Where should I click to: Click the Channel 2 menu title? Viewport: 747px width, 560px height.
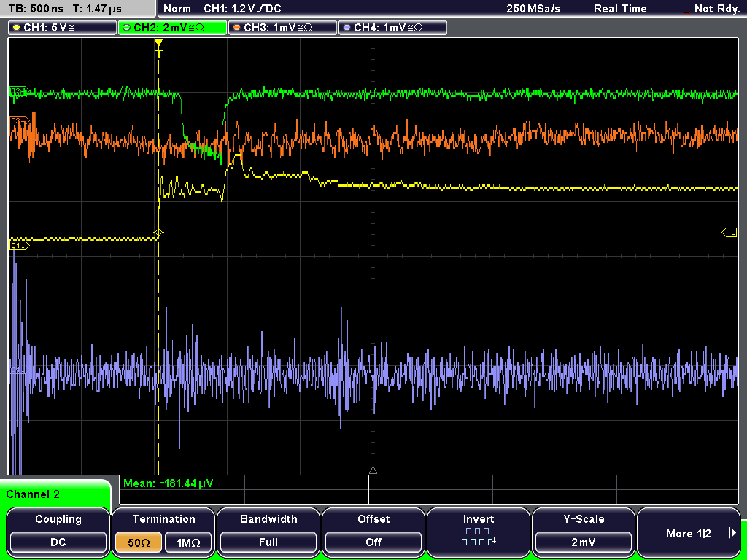[x=33, y=494]
